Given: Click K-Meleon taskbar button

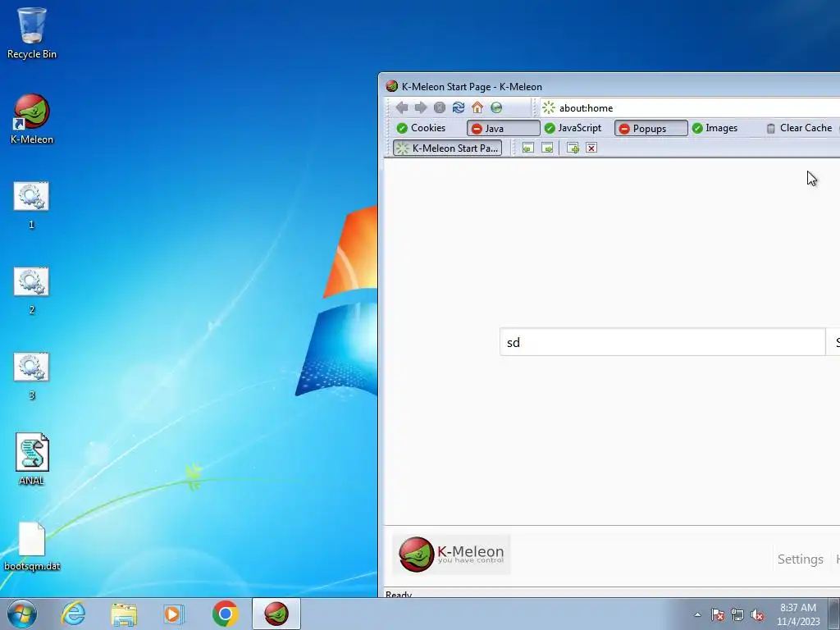Looking at the screenshot, I should tap(276, 614).
